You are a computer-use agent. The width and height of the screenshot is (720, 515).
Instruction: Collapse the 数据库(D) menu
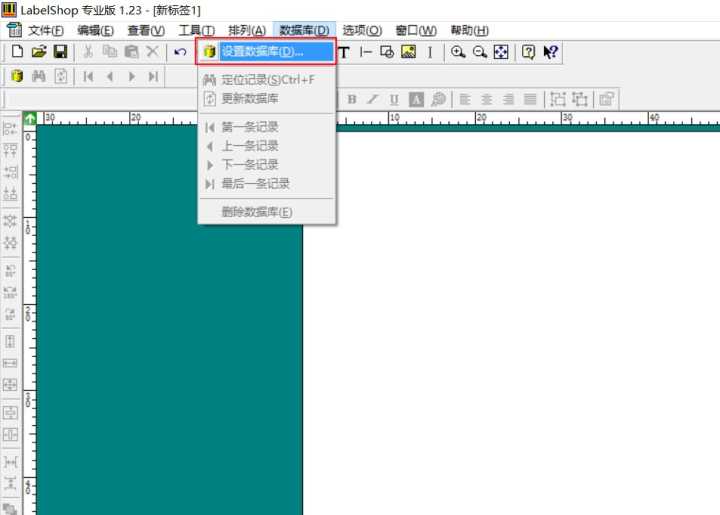point(304,31)
